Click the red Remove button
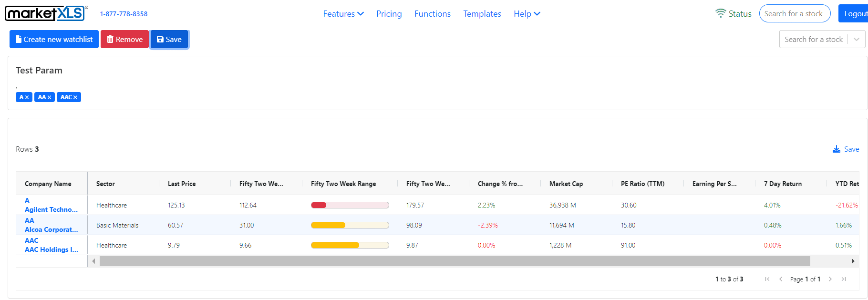The image size is (868, 300). click(124, 39)
